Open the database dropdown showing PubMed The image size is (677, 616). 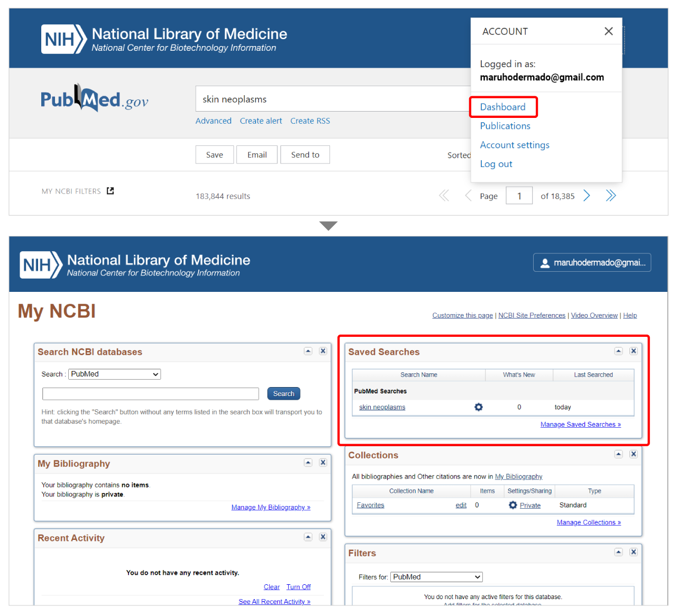coord(114,374)
